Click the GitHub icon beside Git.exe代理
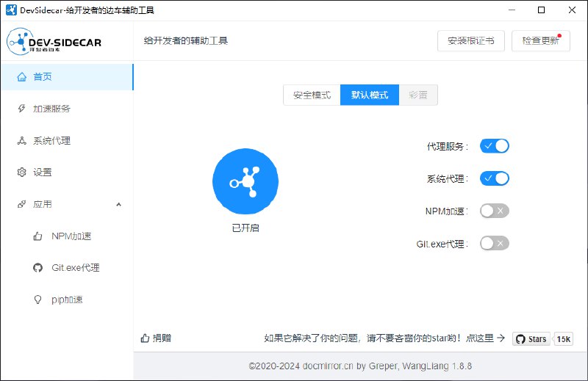The height and width of the screenshot is (381, 588). click(38, 268)
